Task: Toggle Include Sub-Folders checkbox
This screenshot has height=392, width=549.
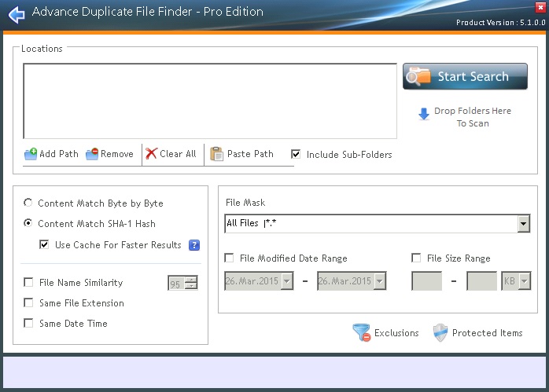Action: point(296,154)
